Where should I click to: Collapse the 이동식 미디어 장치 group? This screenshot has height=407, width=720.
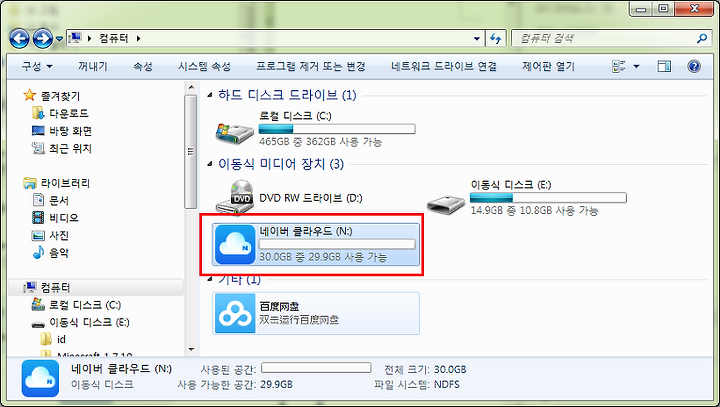pos(210,164)
